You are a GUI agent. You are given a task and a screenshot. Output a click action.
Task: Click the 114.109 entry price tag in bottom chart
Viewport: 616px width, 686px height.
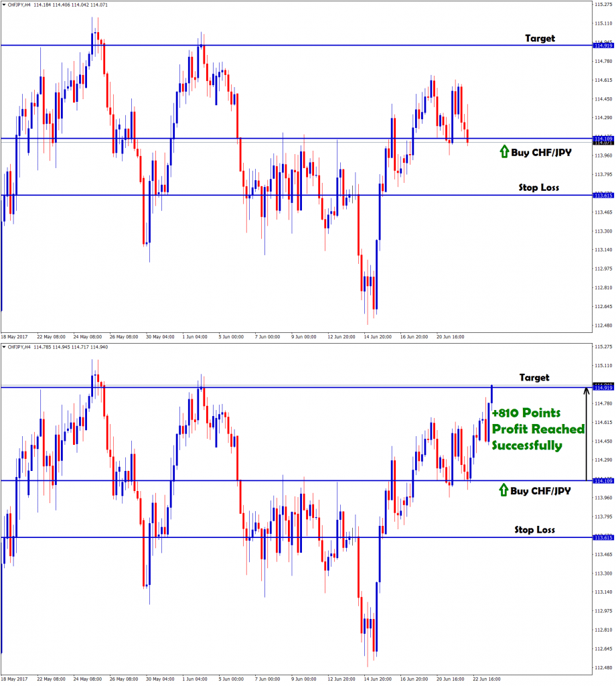click(x=603, y=481)
